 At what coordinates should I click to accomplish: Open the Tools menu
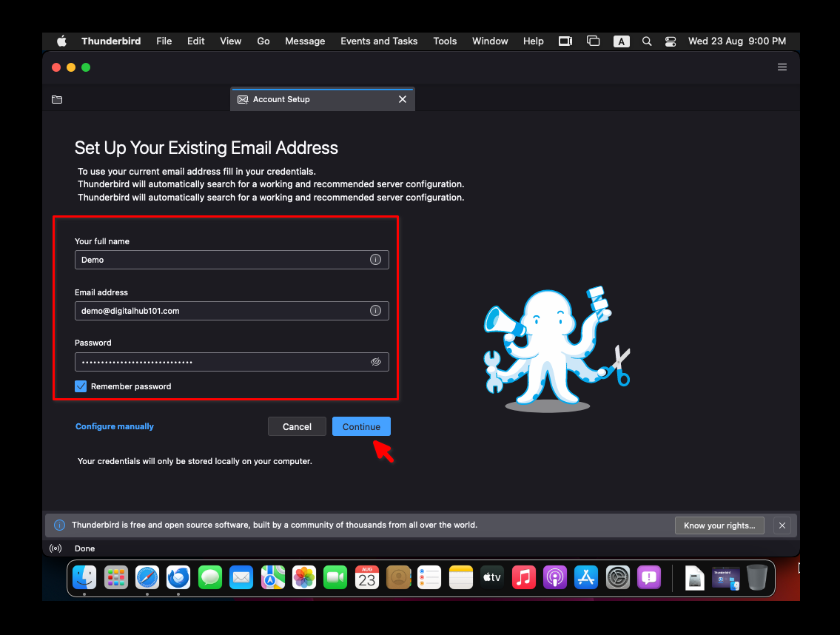point(445,41)
